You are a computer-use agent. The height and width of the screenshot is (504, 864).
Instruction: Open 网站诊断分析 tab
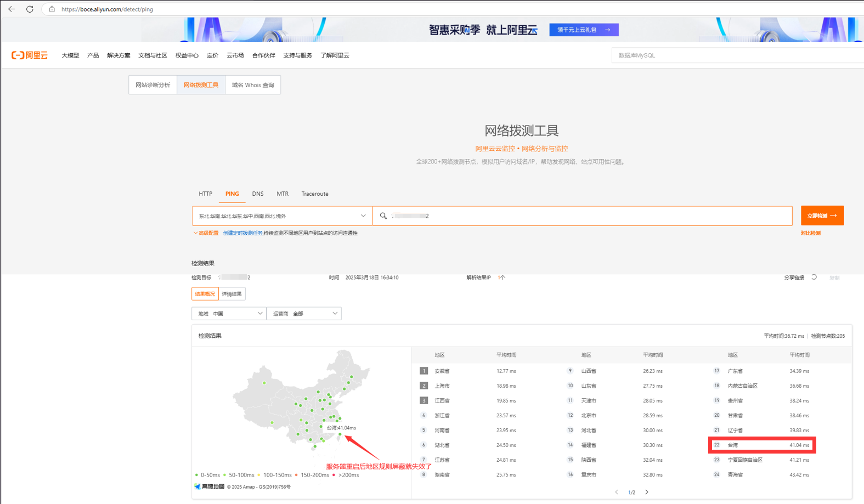point(153,85)
